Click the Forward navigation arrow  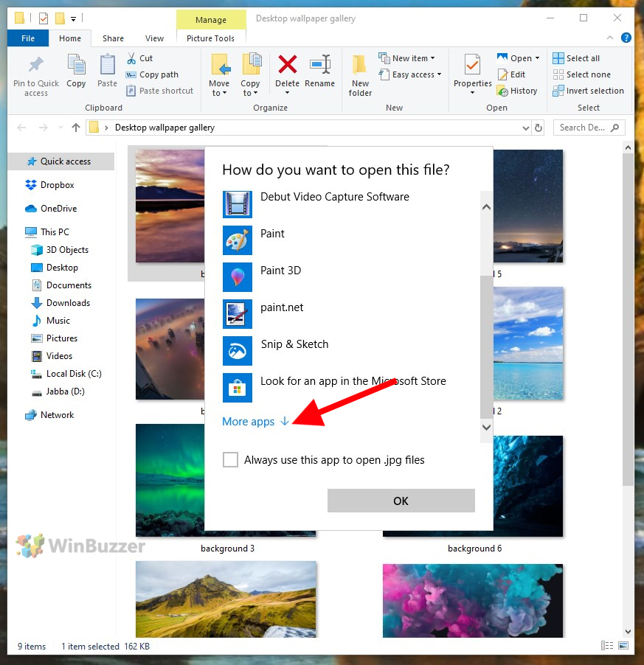pos(44,128)
